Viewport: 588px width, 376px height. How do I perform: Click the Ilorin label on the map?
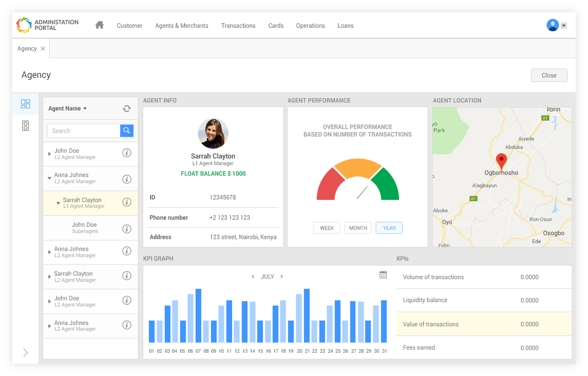point(553,110)
